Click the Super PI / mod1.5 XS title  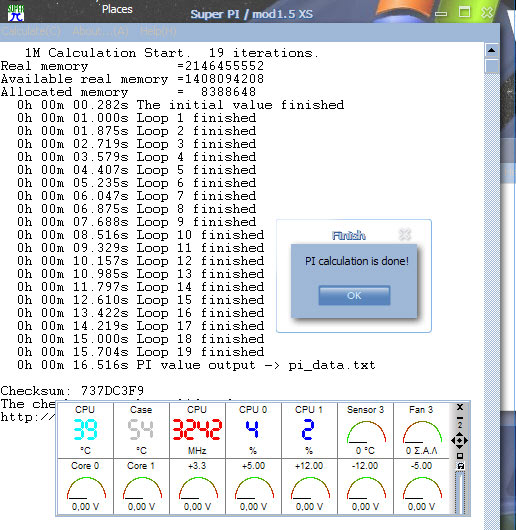[x=251, y=14]
